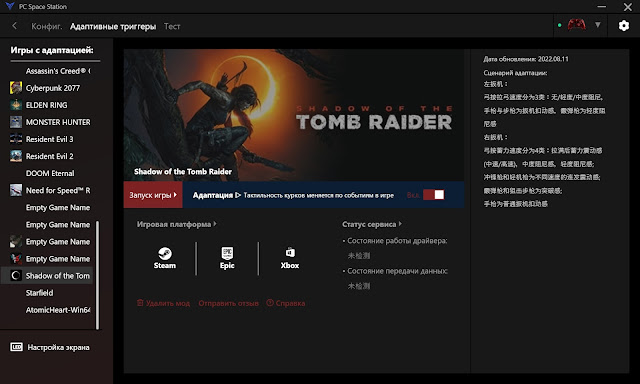640x384 pixels.
Task: Open the Тест tab
Action: click(x=172, y=26)
